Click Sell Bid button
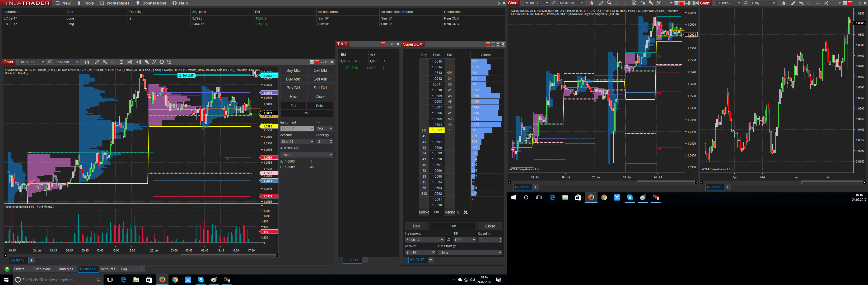Image resolution: width=868 pixels, height=285 pixels. (320, 88)
